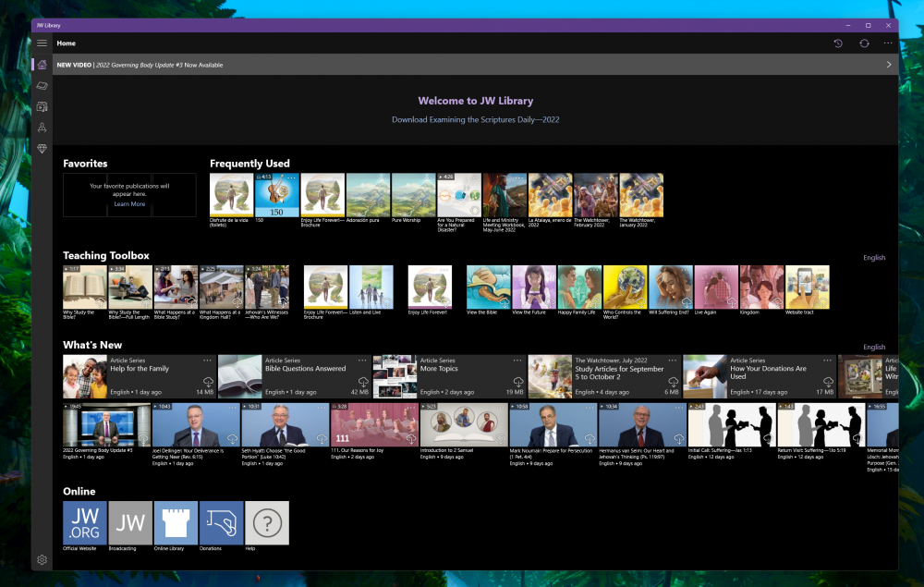Launch JW Broadcasting from the Online section
This screenshot has height=587, width=924.
[x=129, y=522]
